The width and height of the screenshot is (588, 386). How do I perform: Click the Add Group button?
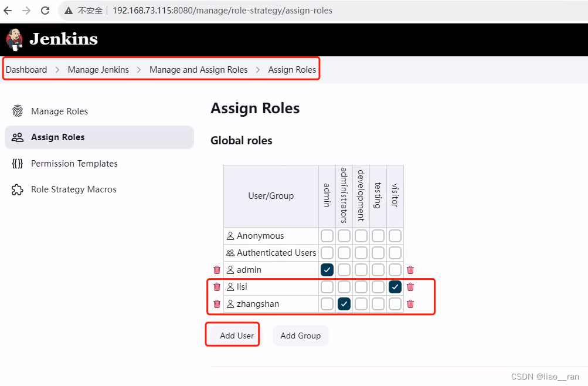click(x=300, y=336)
